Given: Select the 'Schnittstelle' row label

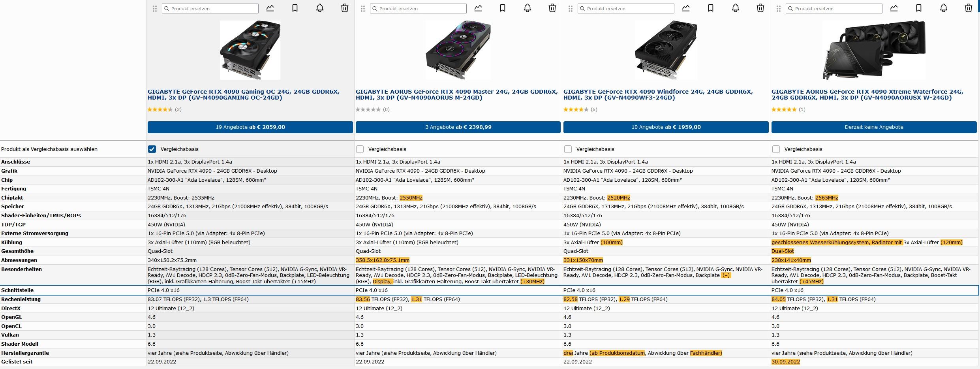Looking at the screenshot, I should tap(17, 290).
